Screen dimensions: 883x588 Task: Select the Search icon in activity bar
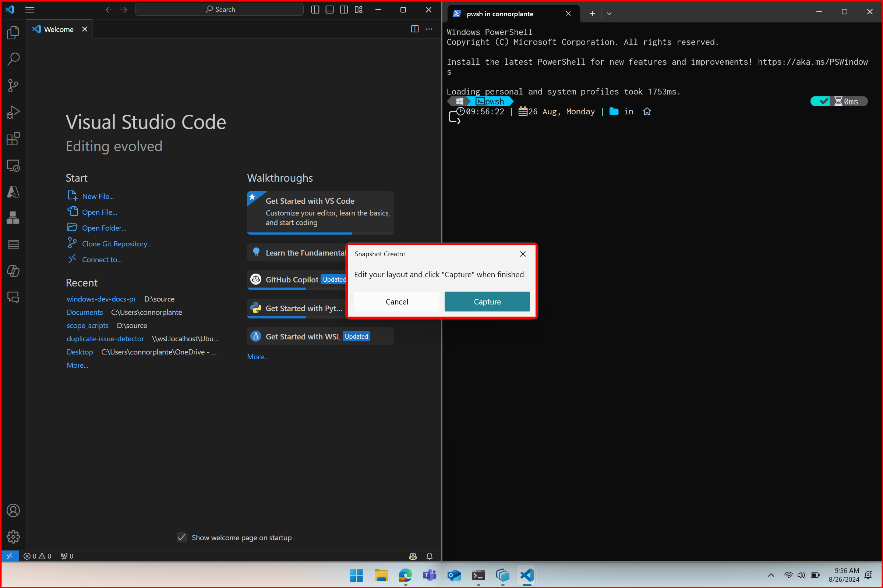tap(14, 58)
